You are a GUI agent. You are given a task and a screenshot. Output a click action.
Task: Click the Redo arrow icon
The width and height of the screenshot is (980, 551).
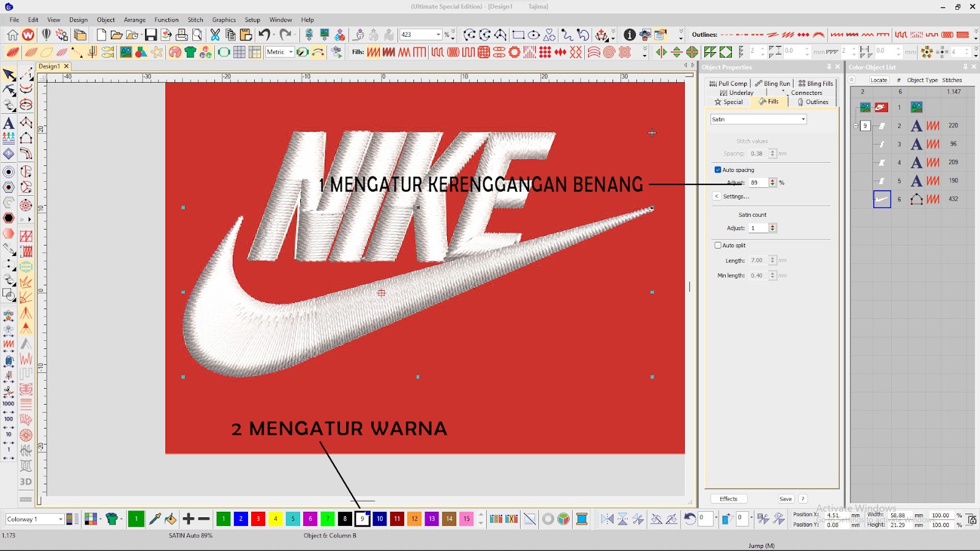point(285,35)
